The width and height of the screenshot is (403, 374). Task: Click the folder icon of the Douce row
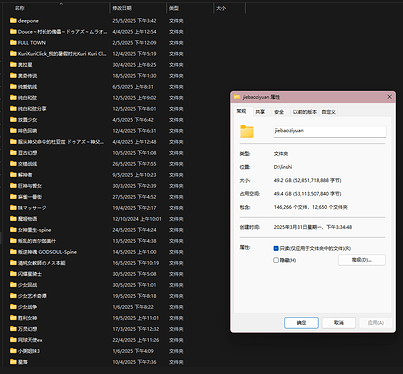(x=13, y=32)
